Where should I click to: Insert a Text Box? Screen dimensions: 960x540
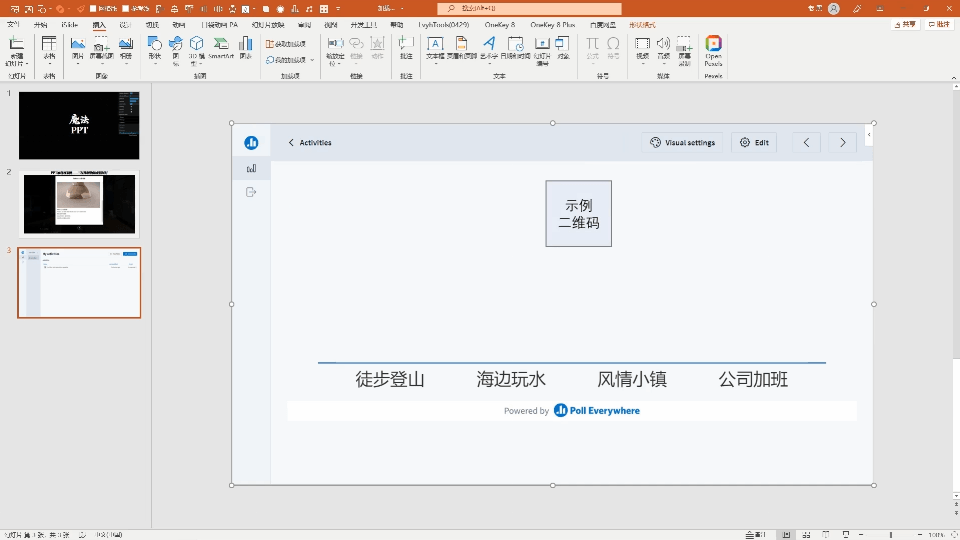[x=435, y=48]
